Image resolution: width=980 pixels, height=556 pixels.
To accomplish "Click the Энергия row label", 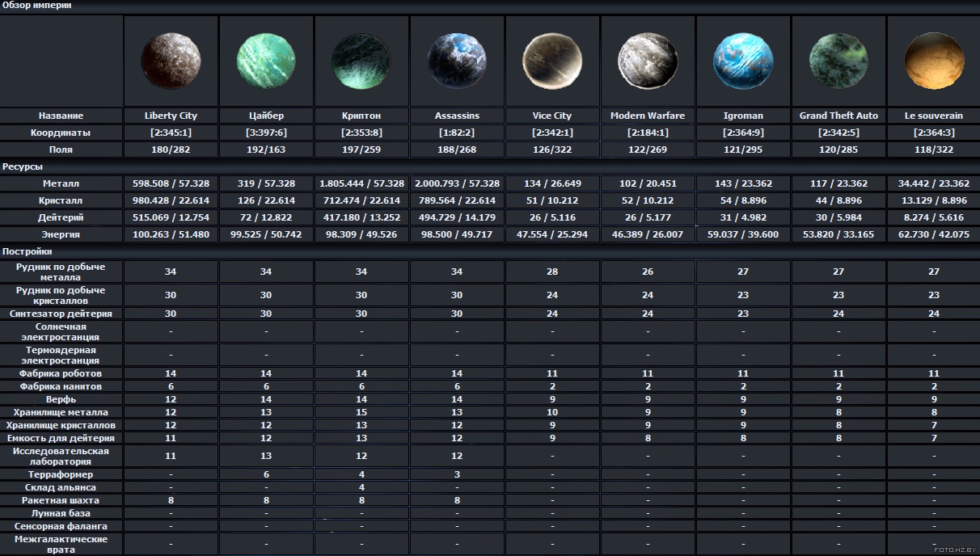I will click(61, 234).
